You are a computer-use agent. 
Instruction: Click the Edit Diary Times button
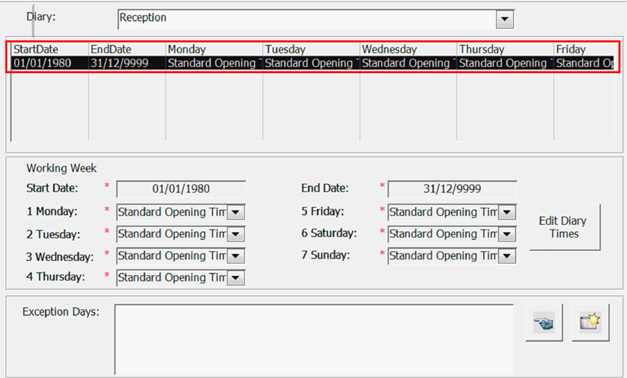(564, 227)
